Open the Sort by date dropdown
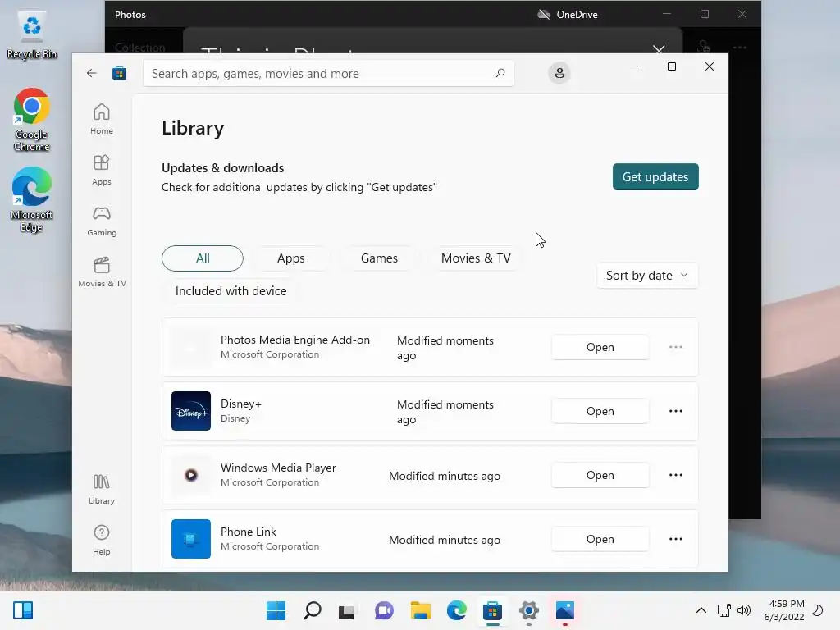The width and height of the screenshot is (840, 630). click(x=647, y=276)
